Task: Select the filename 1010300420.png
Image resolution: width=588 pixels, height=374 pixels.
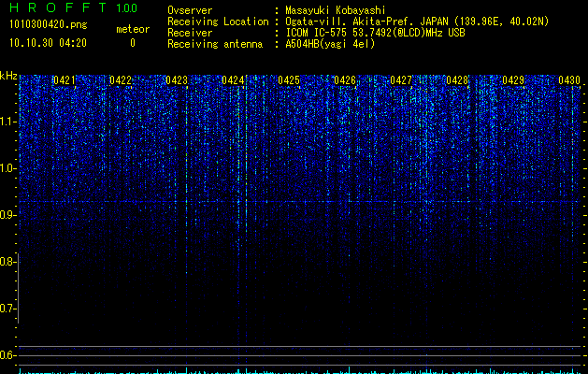Action: [x=49, y=25]
